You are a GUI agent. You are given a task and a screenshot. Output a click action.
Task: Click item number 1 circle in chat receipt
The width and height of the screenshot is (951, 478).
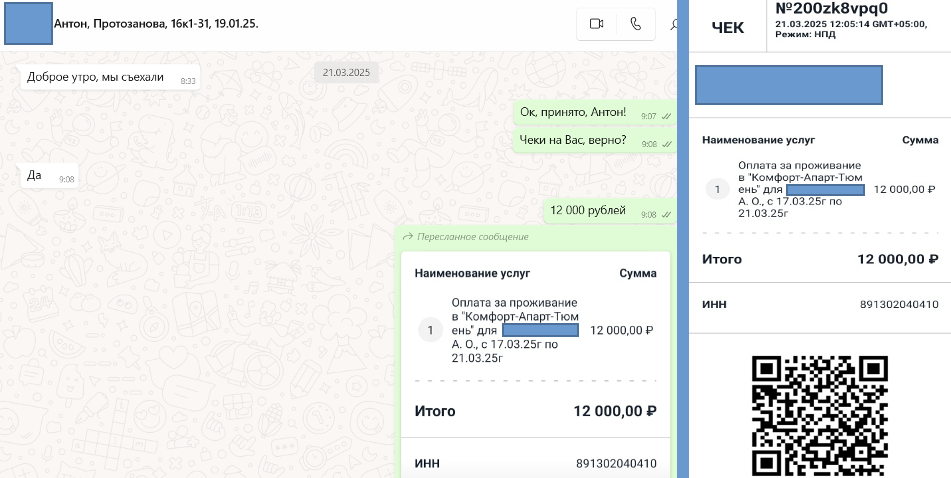point(431,331)
